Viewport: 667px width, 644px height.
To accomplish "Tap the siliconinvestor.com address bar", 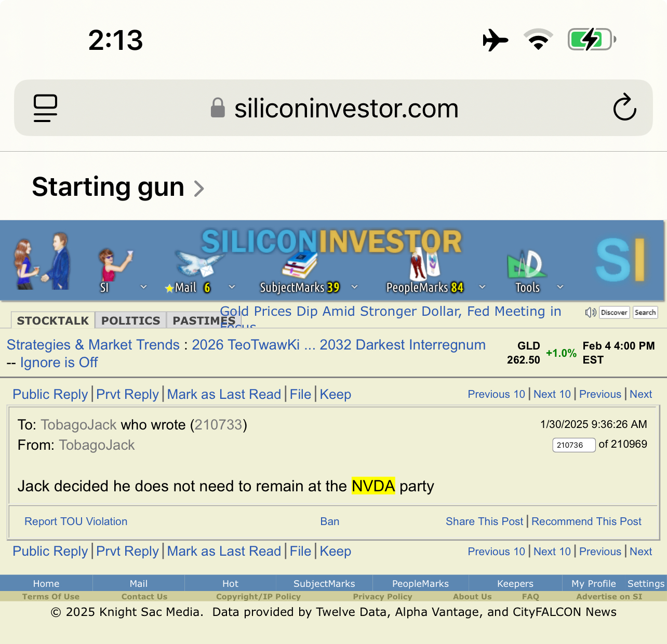I will coord(333,108).
